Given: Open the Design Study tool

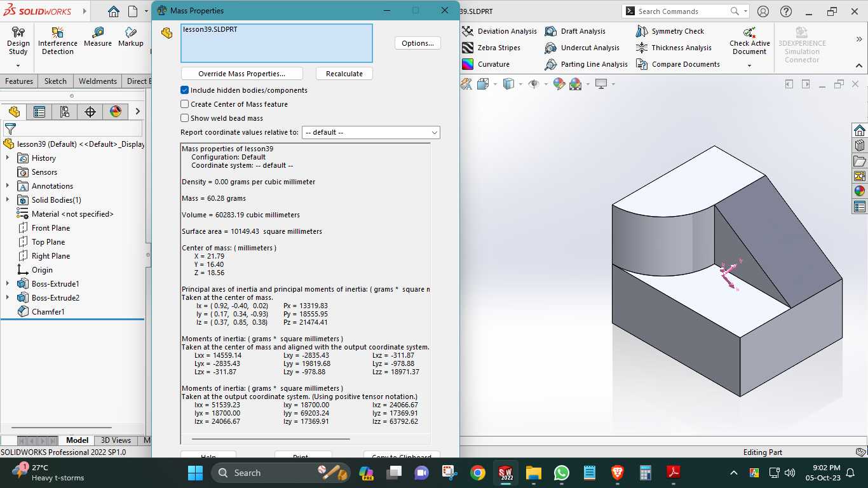Looking at the screenshot, I should tap(18, 41).
